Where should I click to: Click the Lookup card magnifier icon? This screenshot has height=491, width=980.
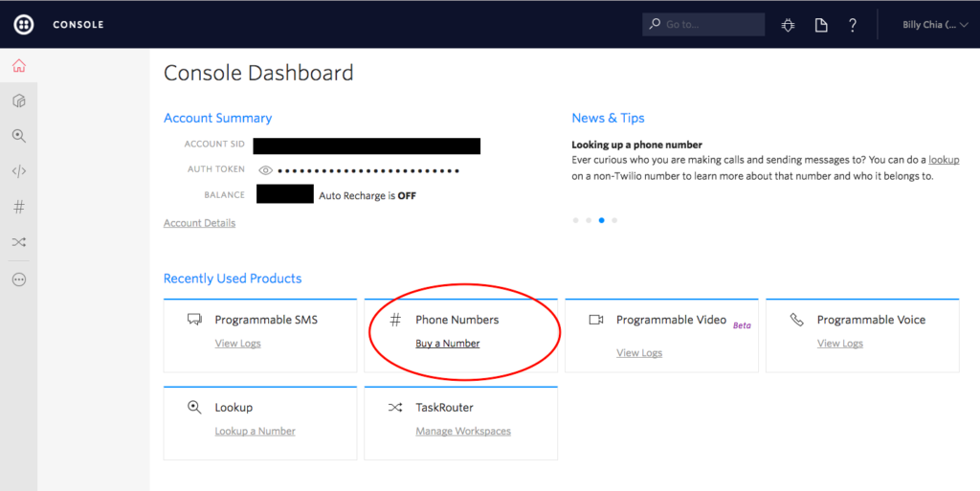click(x=194, y=408)
